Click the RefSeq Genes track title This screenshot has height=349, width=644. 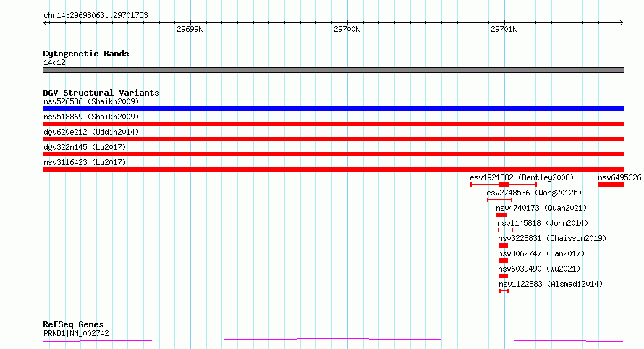[73, 324]
